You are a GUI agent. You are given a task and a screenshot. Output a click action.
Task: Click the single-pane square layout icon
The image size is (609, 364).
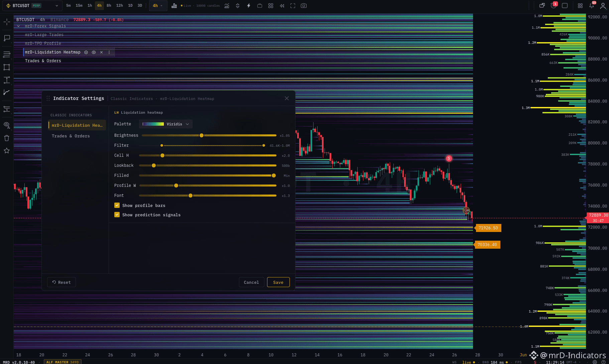click(x=565, y=6)
